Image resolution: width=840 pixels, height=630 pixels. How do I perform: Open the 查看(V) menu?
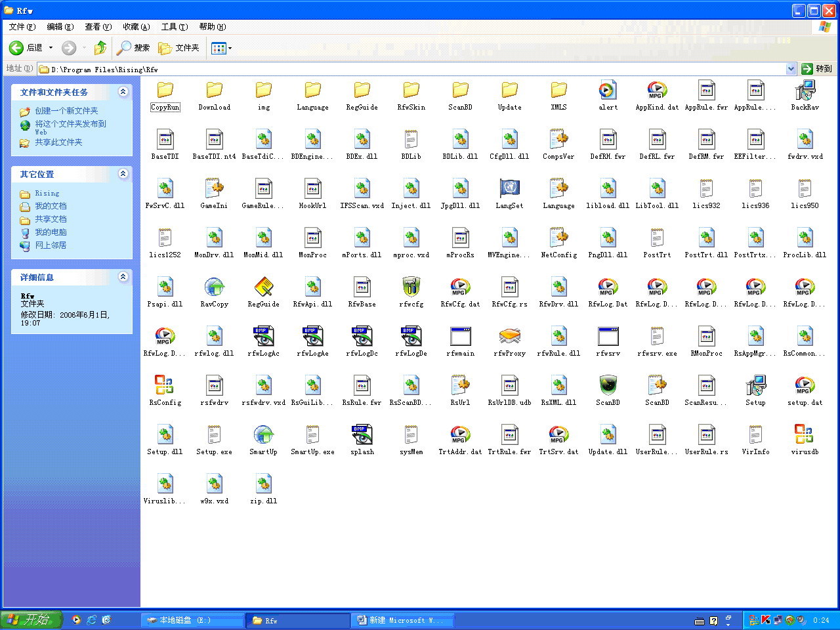[98, 27]
